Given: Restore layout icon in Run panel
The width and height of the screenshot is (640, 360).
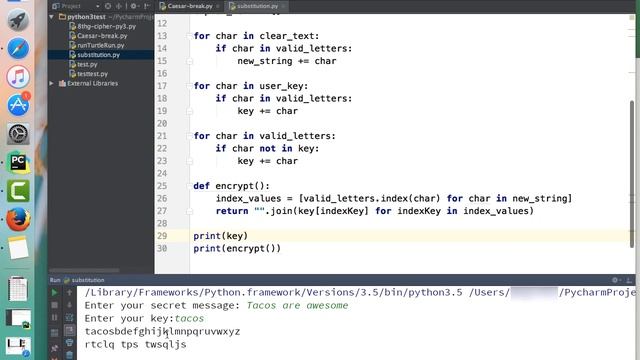Looking at the screenshot, I should 54,333.
